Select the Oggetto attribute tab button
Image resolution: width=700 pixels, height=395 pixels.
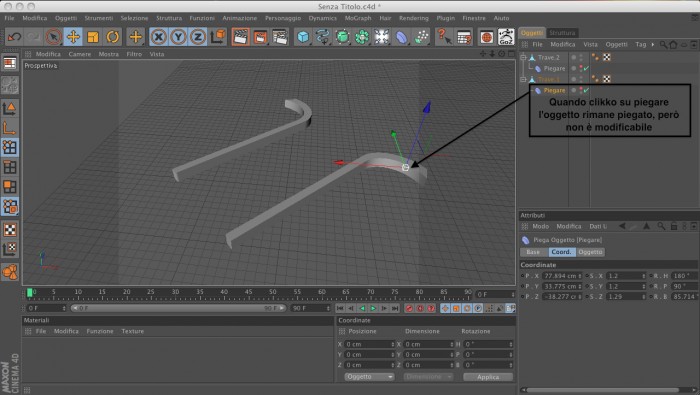tap(590, 252)
